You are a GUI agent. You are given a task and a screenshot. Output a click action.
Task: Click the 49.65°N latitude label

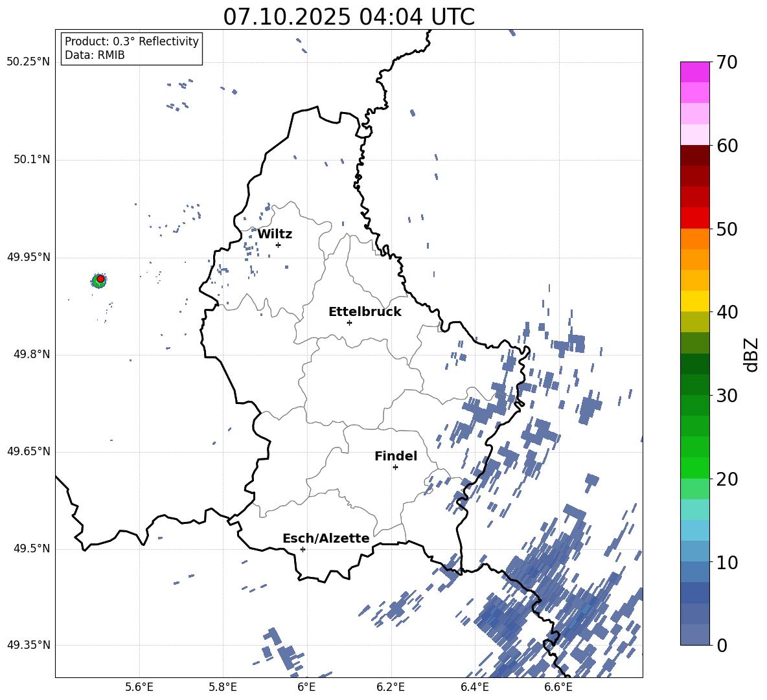tap(29, 451)
